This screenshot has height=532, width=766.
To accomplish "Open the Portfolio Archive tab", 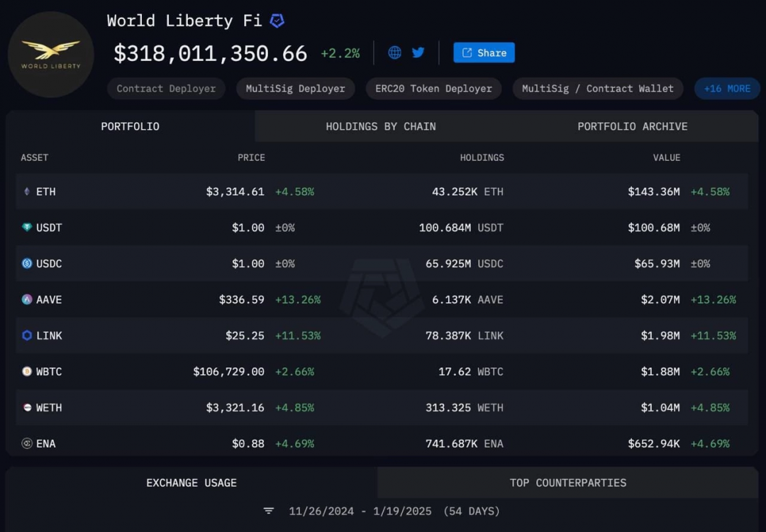I will [x=632, y=126].
